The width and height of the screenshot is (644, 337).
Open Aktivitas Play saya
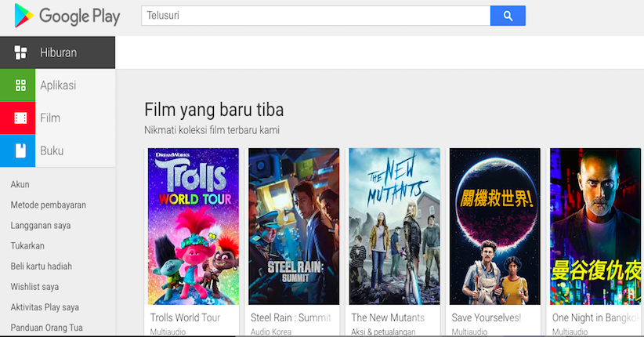pos(45,307)
